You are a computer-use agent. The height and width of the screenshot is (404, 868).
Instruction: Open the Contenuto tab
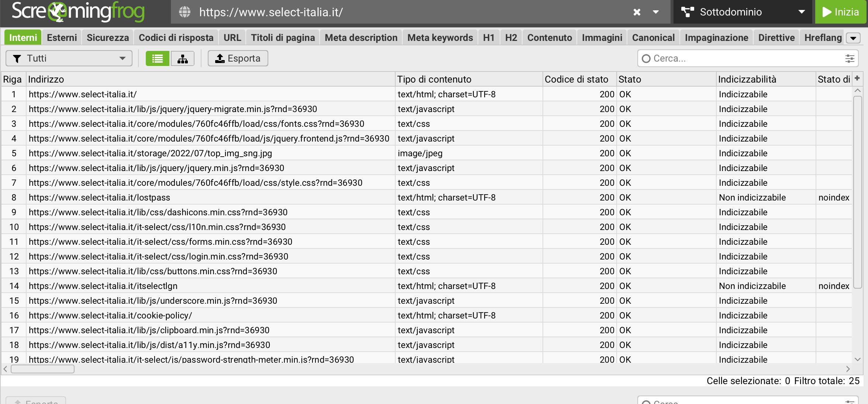[550, 38]
